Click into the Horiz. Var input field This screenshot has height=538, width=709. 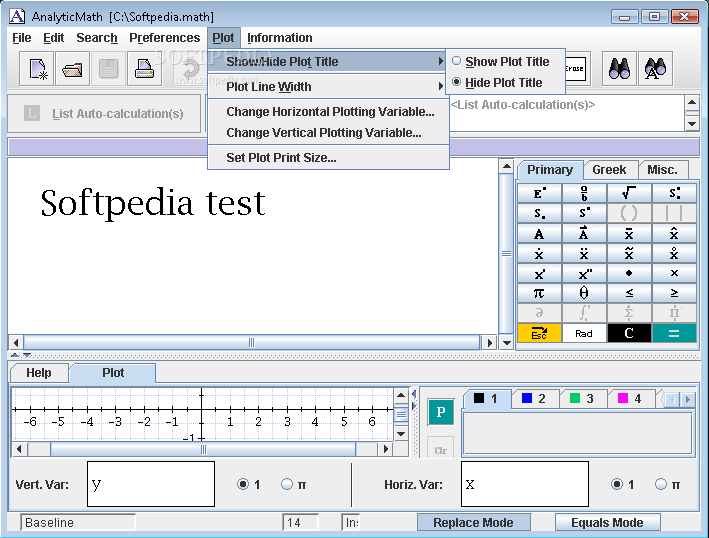pyautogui.click(x=525, y=484)
